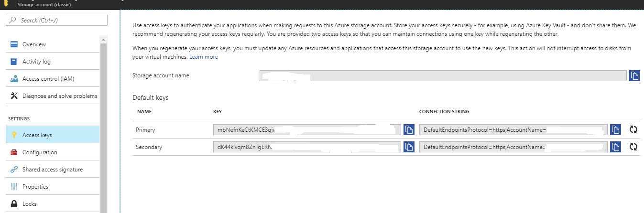
Task: Regenerate the Primary access key
Action: [633, 130]
